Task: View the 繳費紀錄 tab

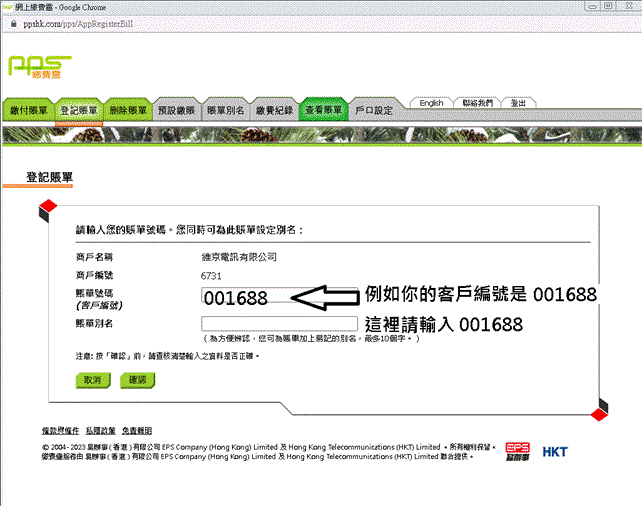Action: 275,109
